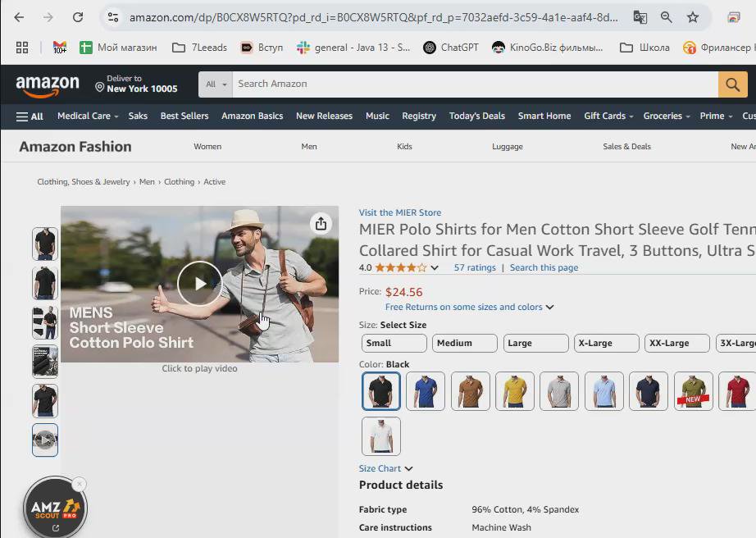The image size is (756, 538).
Task: Select size X-Large
Action: tap(607, 344)
